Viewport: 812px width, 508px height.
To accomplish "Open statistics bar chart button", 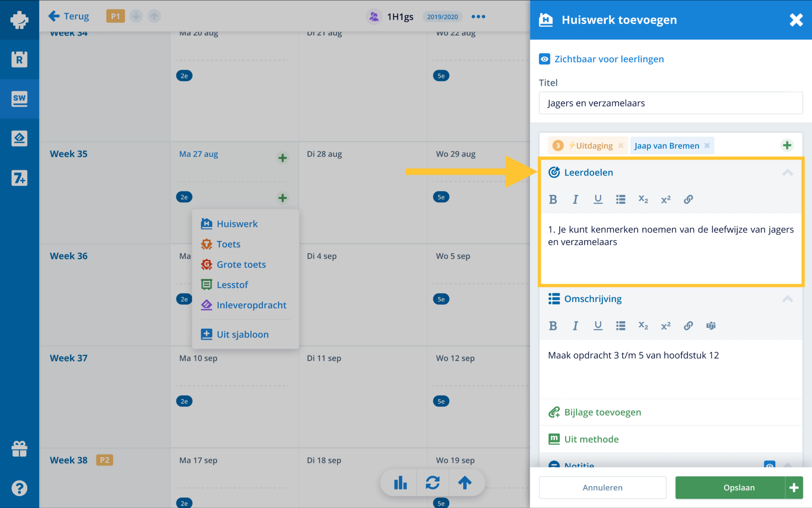I will (400, 483).
